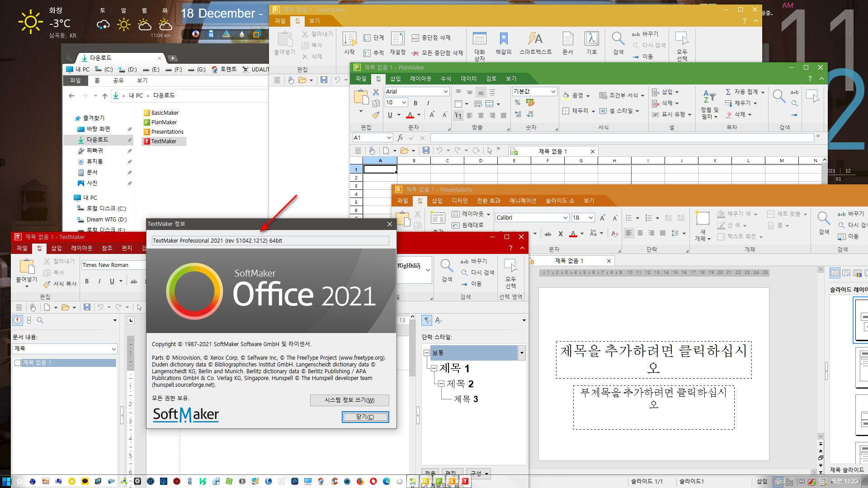Click the 재설정 reset icon in BasicMaker

[x=398, y=43]
